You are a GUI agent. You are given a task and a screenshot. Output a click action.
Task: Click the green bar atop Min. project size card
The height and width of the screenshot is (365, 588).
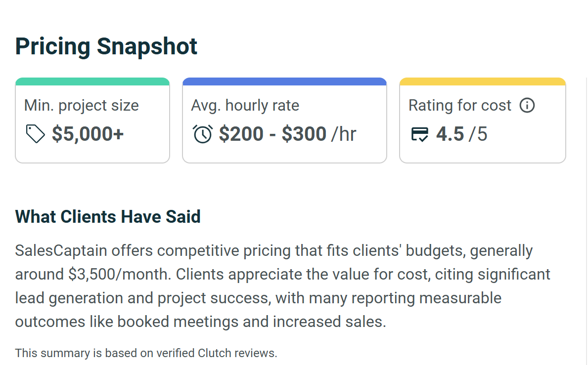[x=92, y=80]
